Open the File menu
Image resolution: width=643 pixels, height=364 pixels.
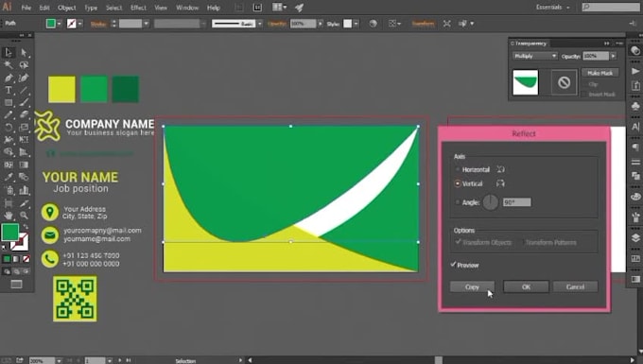26,8
